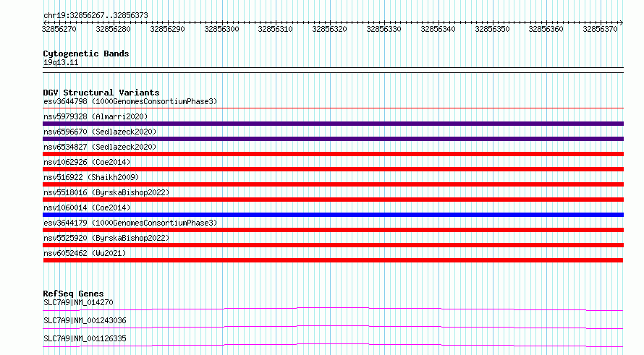Image resolution: width=644 pixels, height=355 pixels.
Task: Click the thin red line under esv3644798
Action: pyautogui.click(x=333, y=108)
